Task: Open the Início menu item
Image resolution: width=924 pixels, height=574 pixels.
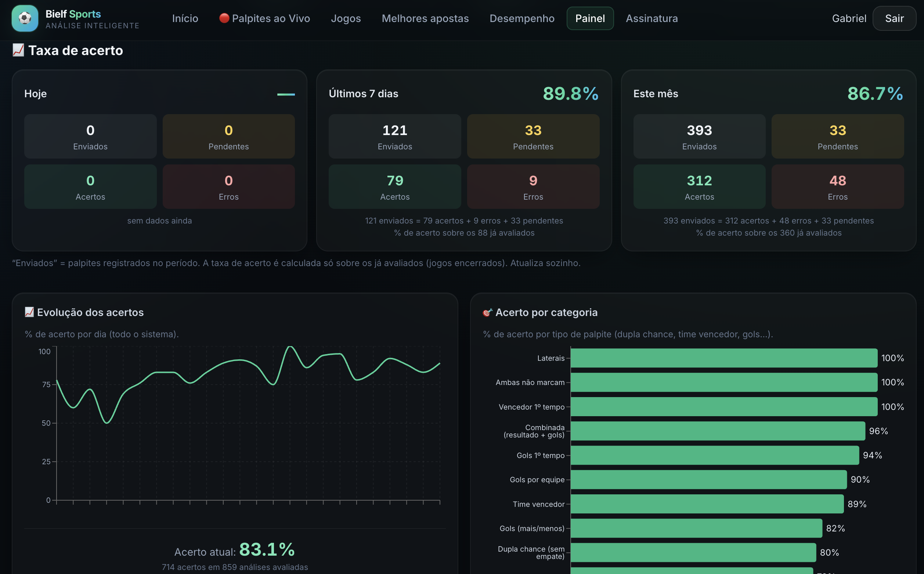Action: 185,18
